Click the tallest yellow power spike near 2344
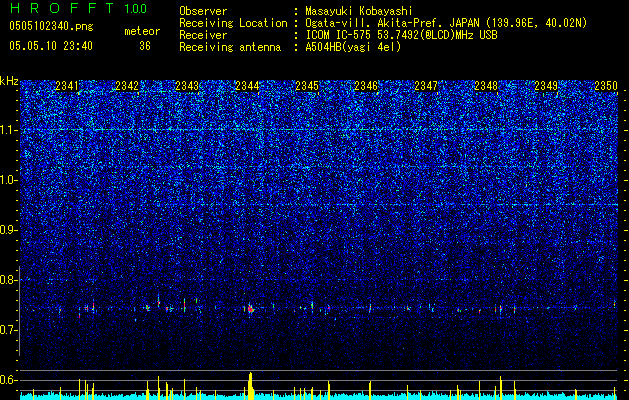The width and height of the screenshot is (629, 400). (251, 386)
